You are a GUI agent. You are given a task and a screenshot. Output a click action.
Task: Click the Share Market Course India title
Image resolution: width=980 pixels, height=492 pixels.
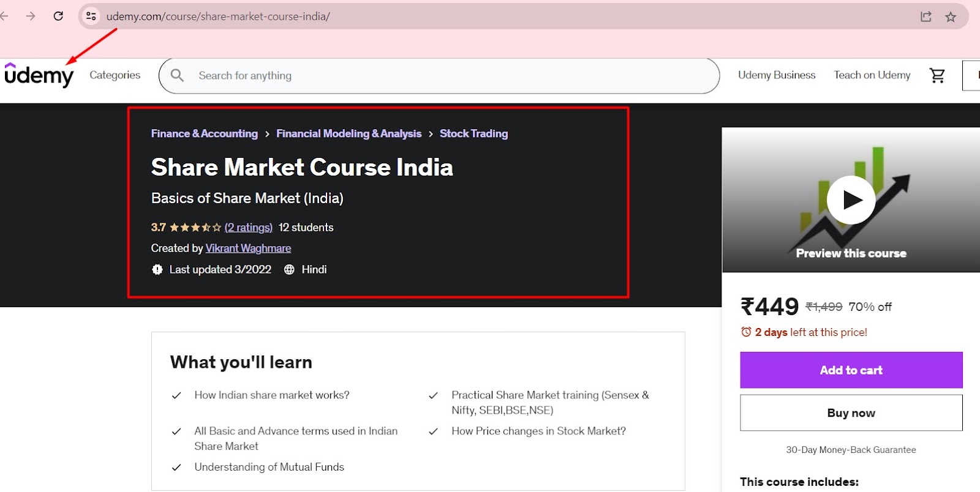pos(302,167)
